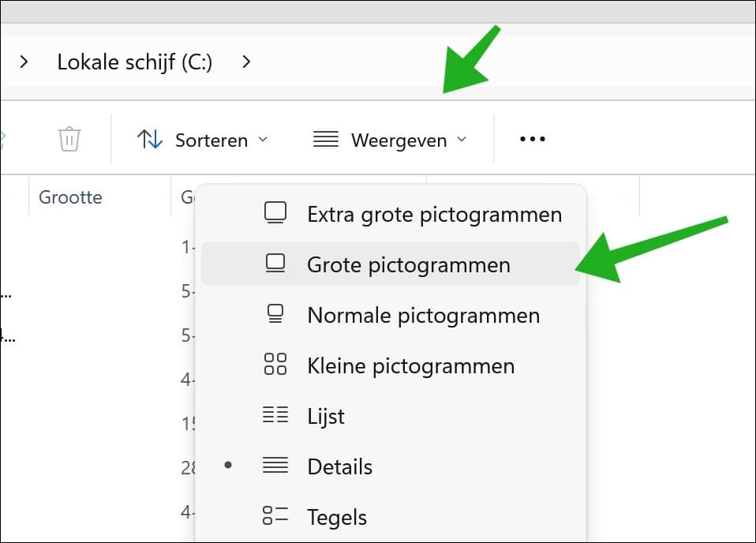Screen dimensions: 756x543
Task: Choose Extra grote pictogrammen from the menu
Action: (x=433, y=212)
